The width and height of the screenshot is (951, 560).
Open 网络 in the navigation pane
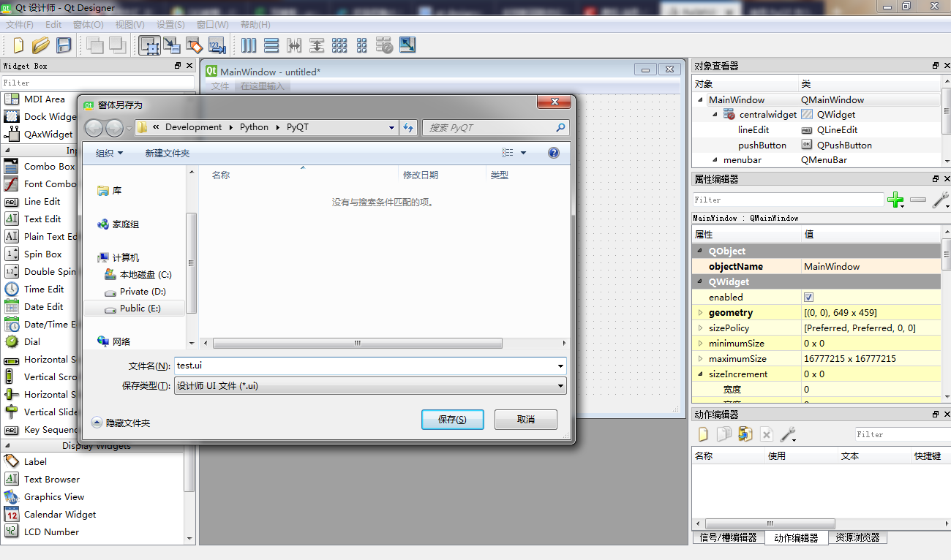pos(114,341)
